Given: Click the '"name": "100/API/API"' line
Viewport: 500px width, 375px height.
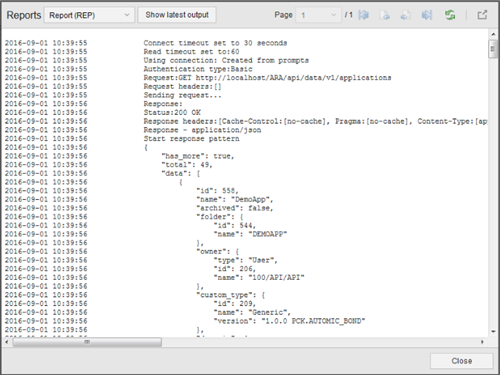Looking at the screenshot, I should (x=259, y=277).
